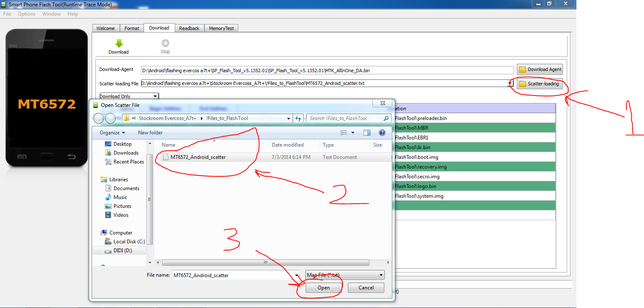Viewport: 644px width, 308px height.
Task: Click the dialog help question-mark icon
Action: click(382, 133)
